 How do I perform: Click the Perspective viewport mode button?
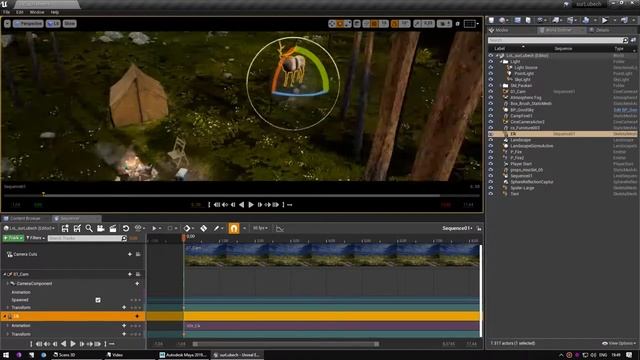[28, 24]
